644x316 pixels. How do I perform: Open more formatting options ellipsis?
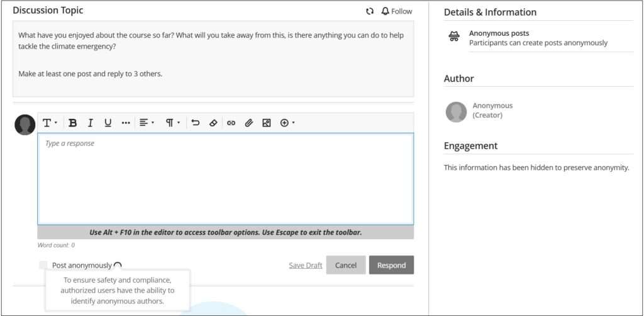(x=126, y=123)
